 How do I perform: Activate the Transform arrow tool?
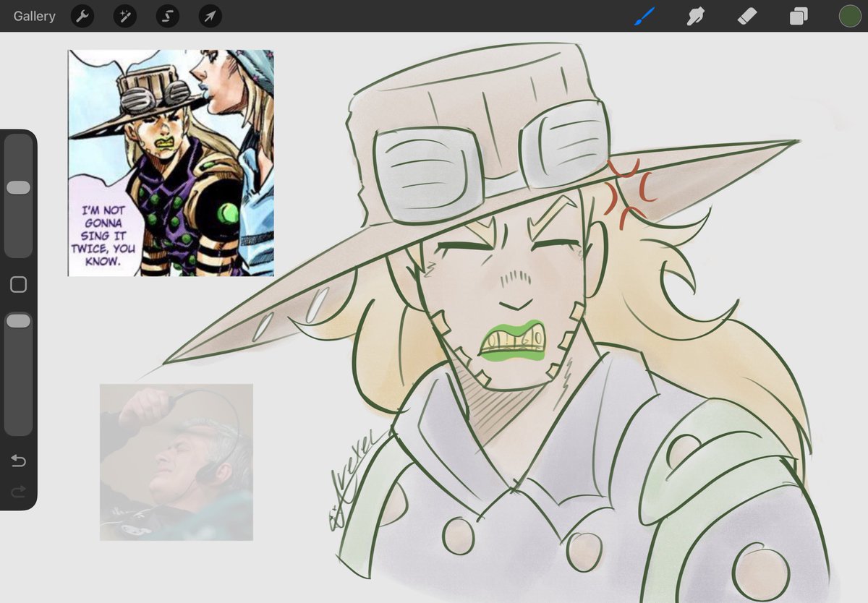pos(210,16)
